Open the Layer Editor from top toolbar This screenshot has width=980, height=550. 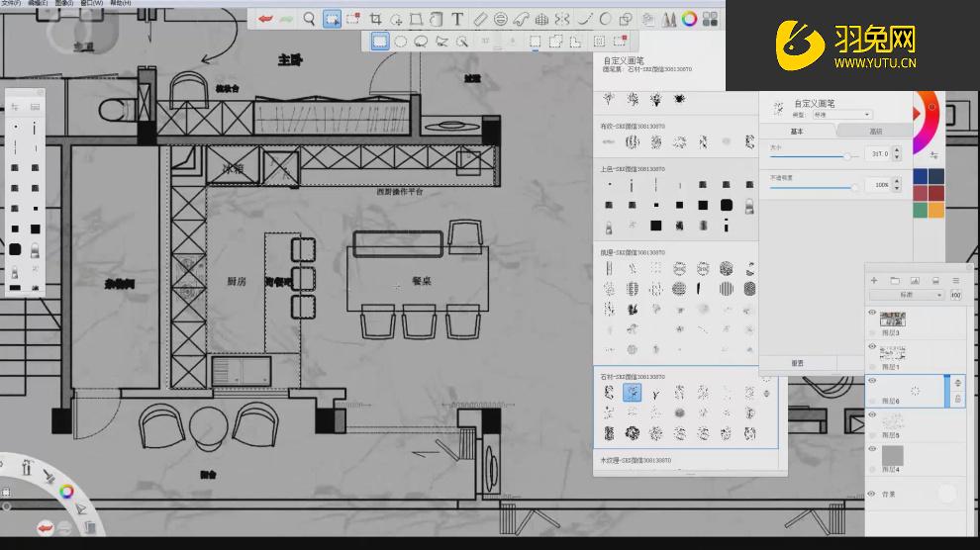click(x=648, y=20)
